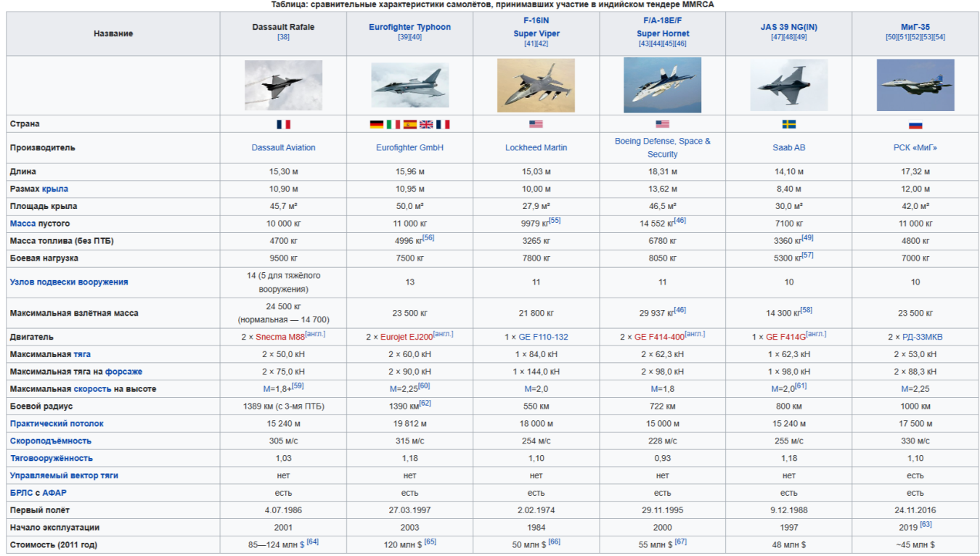This screenshot has width=980, height=556.
Task: Open the Dassault Rafale aircraft photo
Action: [283, 85]
